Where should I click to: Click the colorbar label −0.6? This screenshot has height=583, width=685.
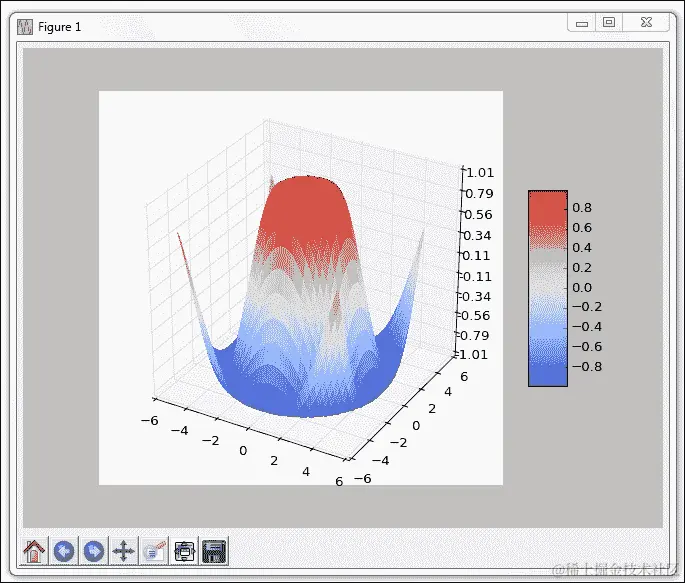(x=587, y=346)
